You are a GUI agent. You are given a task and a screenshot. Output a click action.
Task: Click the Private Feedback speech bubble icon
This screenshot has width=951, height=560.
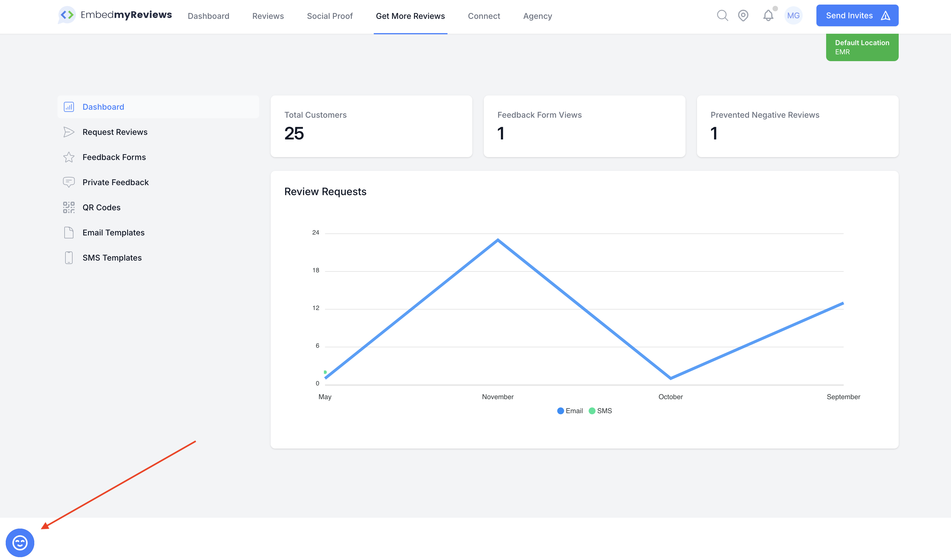(69, 182)
